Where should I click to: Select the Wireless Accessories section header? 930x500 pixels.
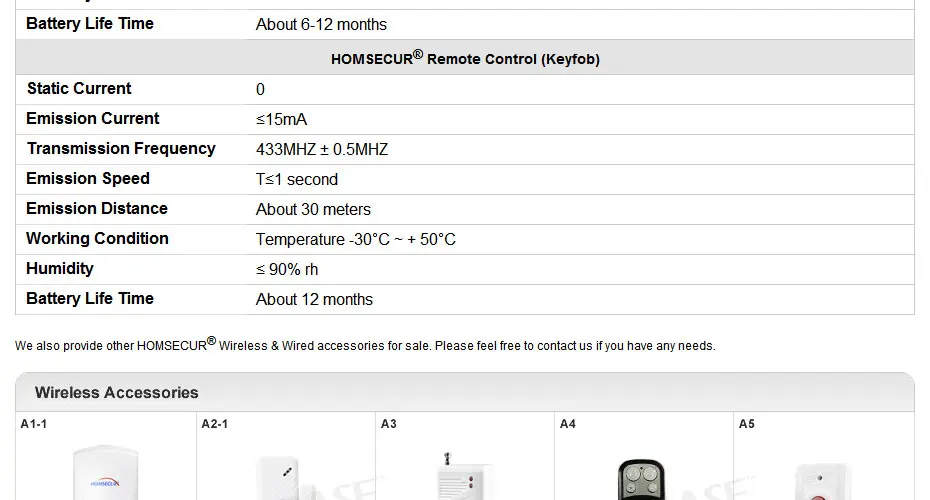click(116, 393)
